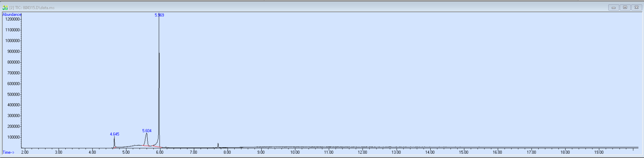This screenshot has height=158, width=644.
Task: Select the peak labeled 5.969
Action: click(159, 15)
